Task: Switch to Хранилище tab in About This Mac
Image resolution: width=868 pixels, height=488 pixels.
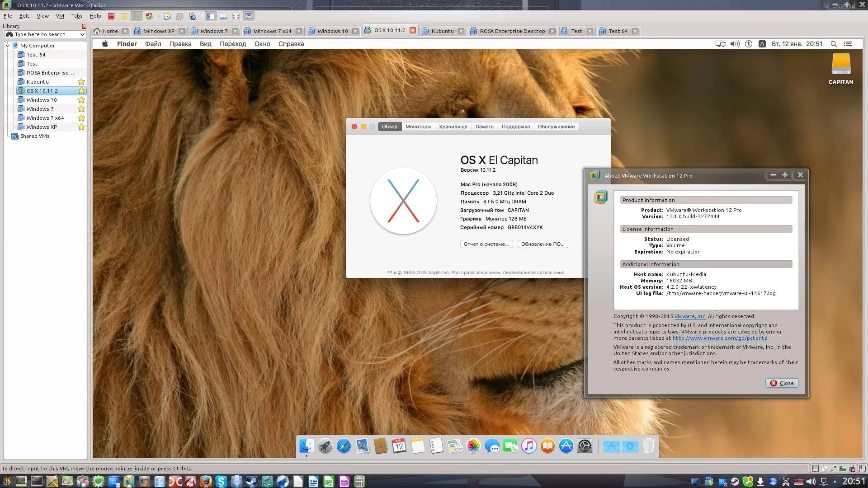Action: pos(453,127)
